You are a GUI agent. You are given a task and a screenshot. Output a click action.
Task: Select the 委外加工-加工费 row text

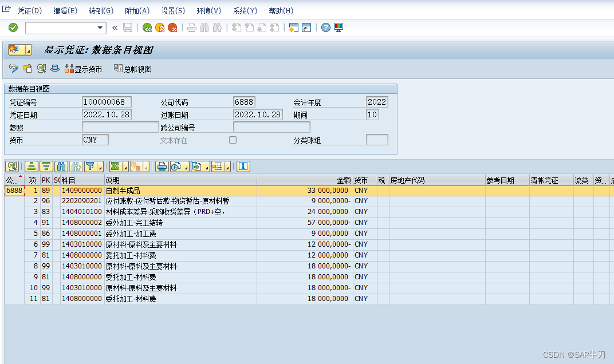131,234
